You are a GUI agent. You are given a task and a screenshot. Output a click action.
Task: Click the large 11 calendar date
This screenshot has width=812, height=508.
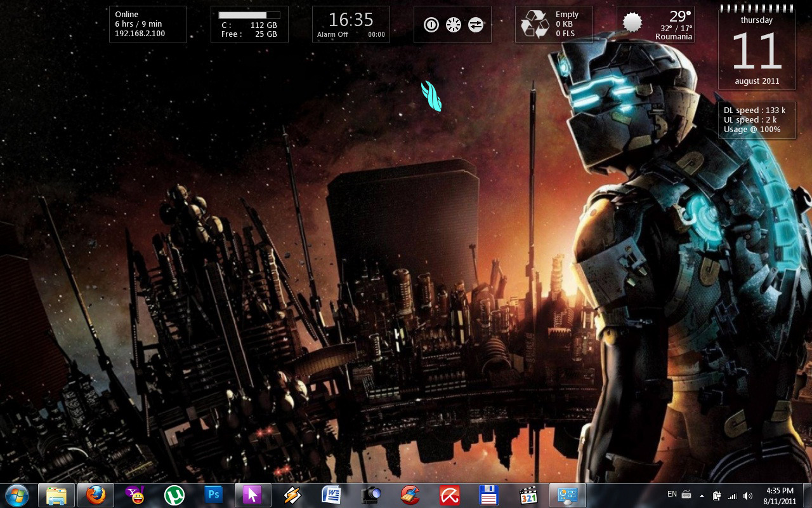point(757,51)
